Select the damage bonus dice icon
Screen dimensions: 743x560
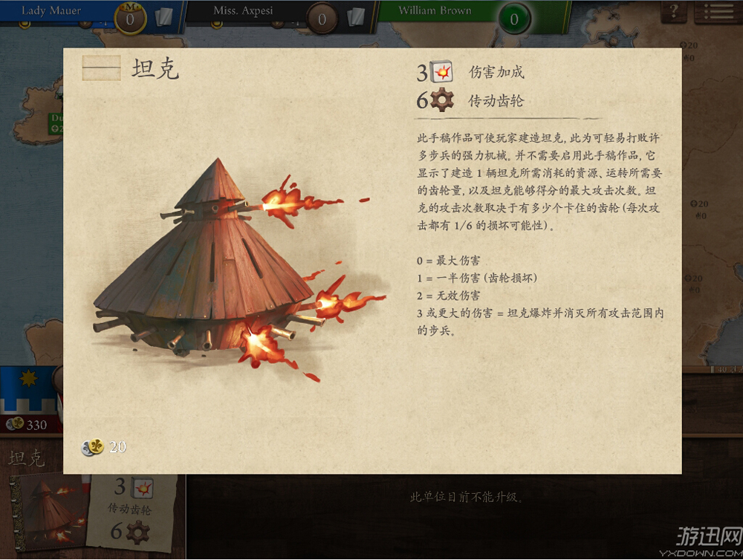click(441, 72)
